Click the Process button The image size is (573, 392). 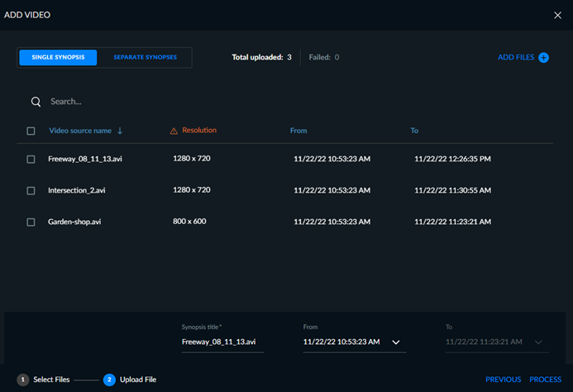pyautogui.click(x=545, y=380)
